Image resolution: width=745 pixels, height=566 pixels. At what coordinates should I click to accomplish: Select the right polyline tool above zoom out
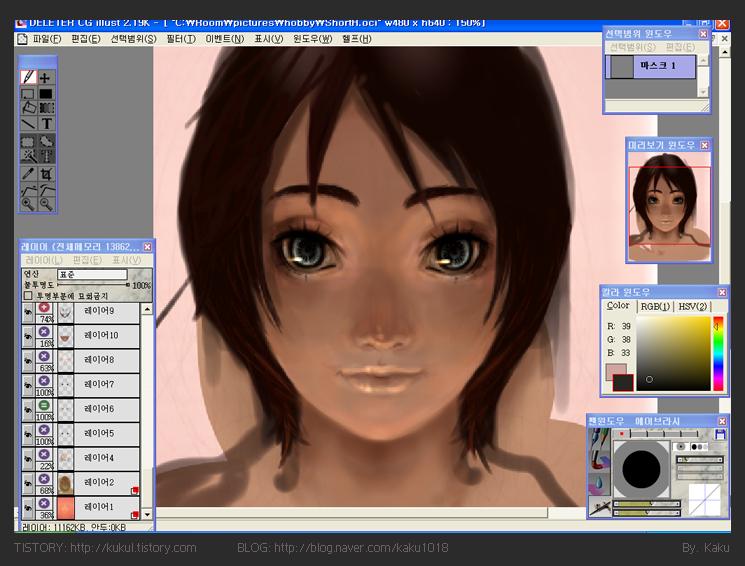click(46, 190)
